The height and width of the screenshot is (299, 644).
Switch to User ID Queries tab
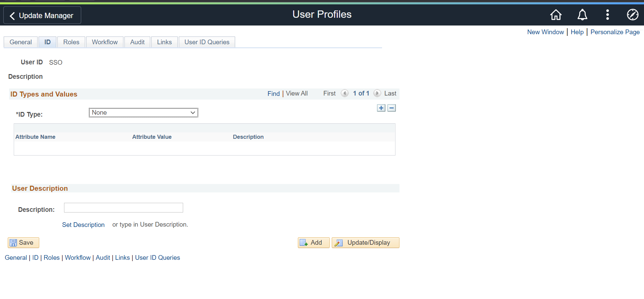(207, 42)
